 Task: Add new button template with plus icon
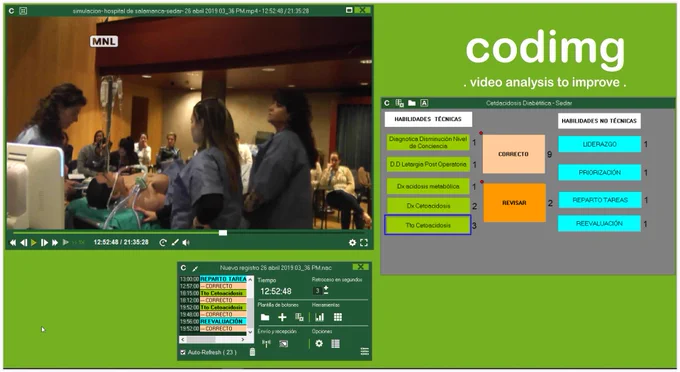[282, 317]
